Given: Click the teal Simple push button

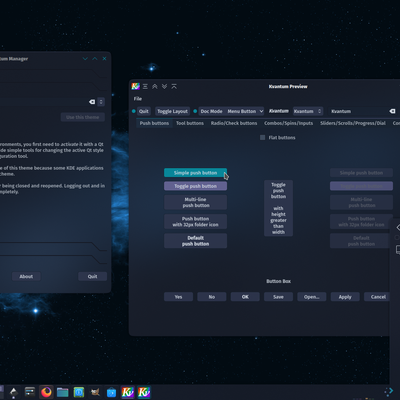Looking at the screenshot, I should (x=195, y=173).
